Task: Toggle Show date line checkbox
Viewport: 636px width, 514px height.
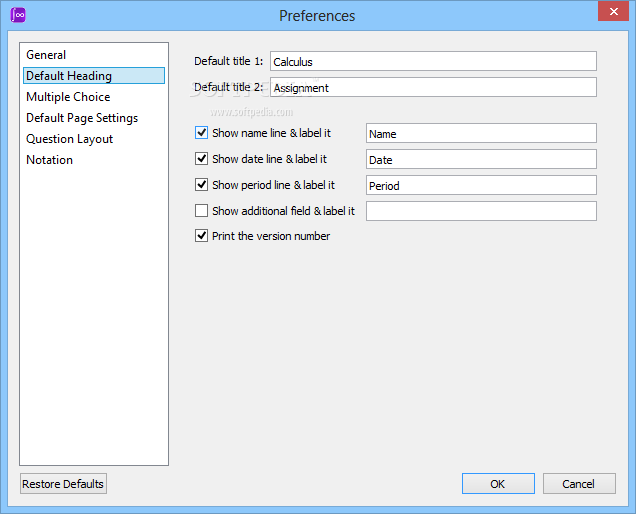Action: 202,159
